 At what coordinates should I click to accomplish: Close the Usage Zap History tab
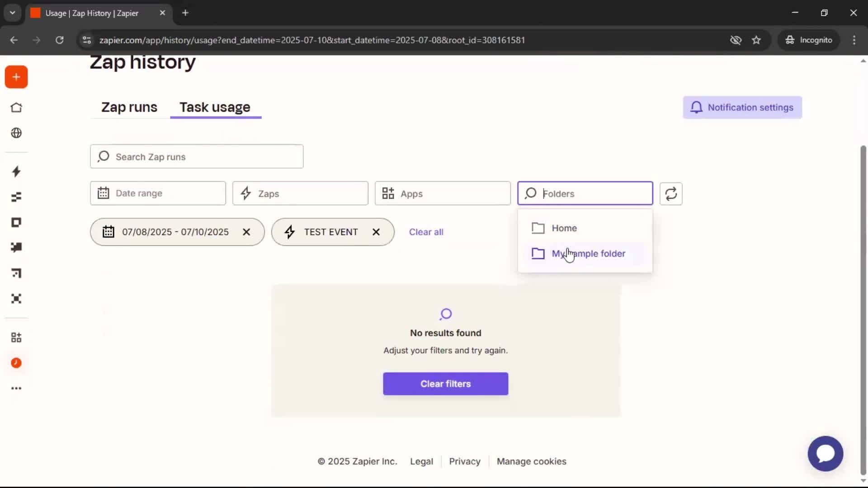point(162,13)
